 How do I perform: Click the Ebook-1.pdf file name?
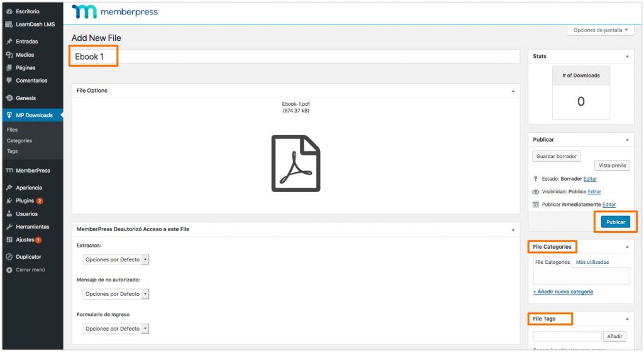click(296, 104)
